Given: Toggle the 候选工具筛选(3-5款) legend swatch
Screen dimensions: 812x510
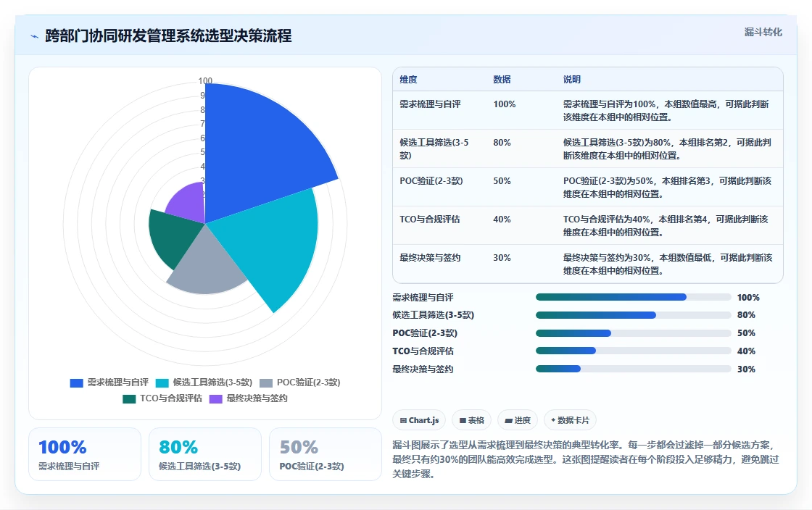Looking at the screenshot, I should (162, 382).
